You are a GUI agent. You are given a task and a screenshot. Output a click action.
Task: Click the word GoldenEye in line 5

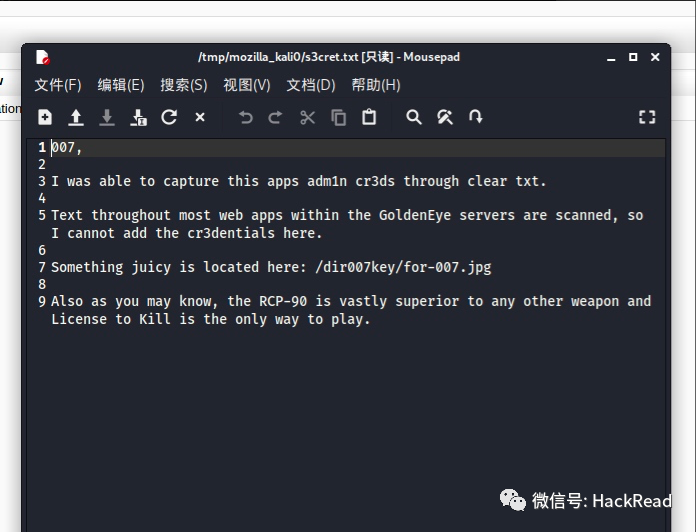point(415,216)
